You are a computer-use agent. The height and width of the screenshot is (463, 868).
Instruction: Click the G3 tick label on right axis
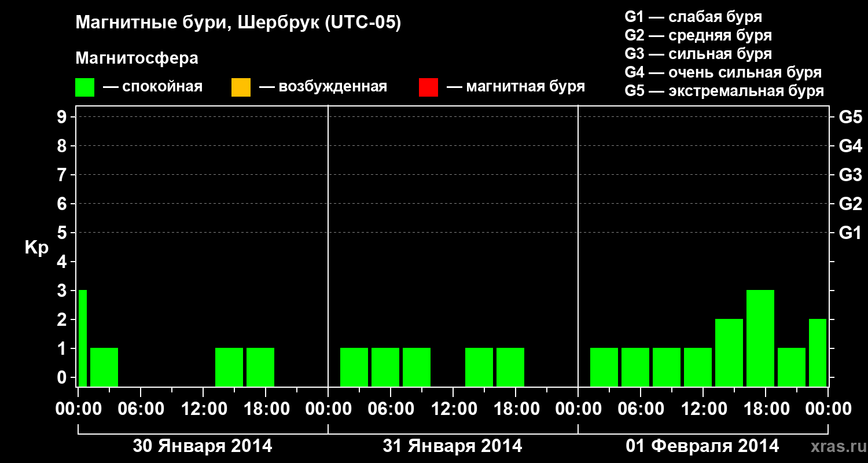[850, 175]
